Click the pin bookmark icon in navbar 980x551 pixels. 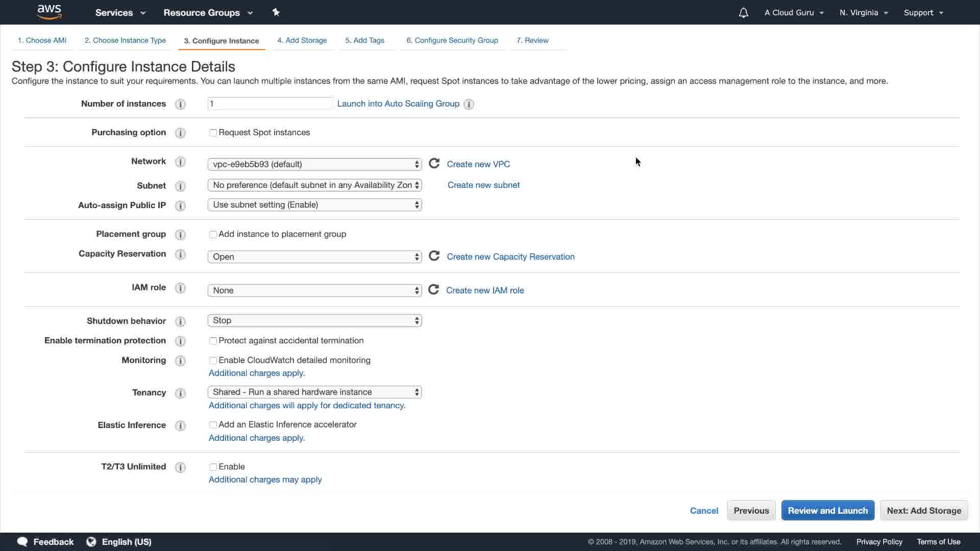(x=276, y=12)
